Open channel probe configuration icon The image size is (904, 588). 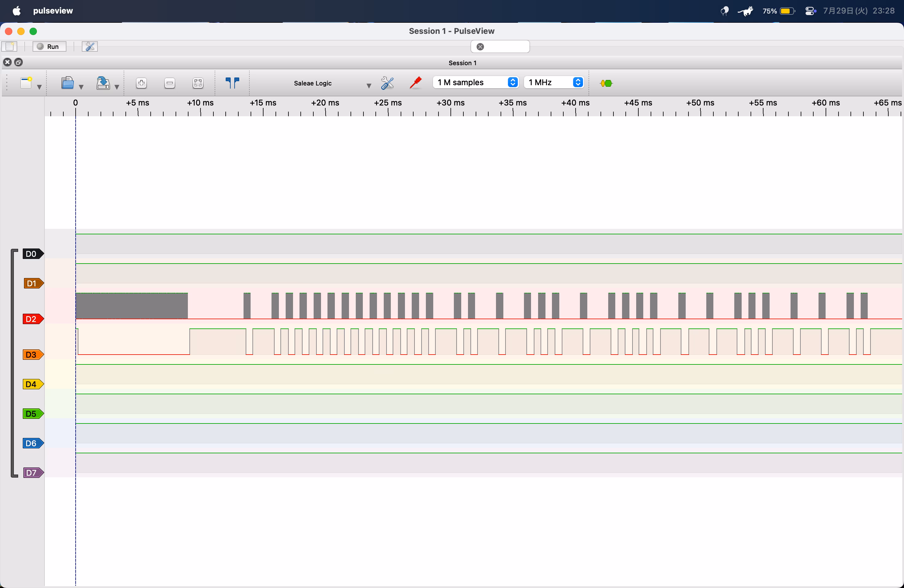415,83
